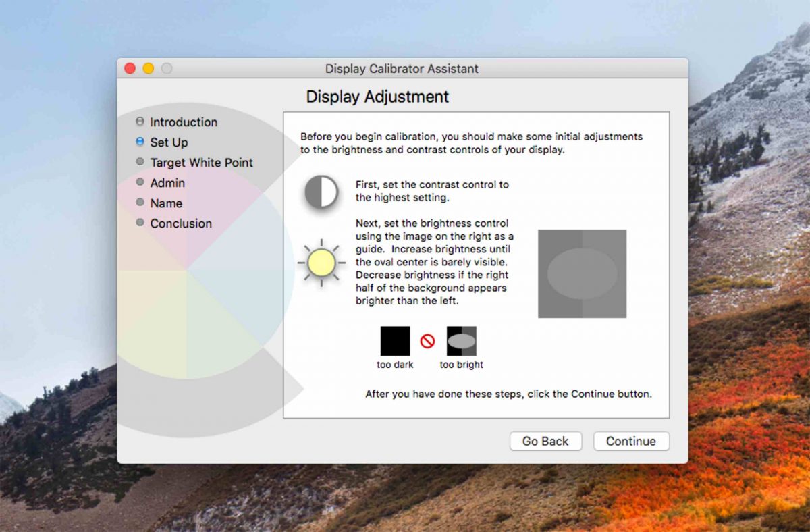810x532 pixels.
Task: Select the Conclusion step bullet
Action: (x=140, y=223)
